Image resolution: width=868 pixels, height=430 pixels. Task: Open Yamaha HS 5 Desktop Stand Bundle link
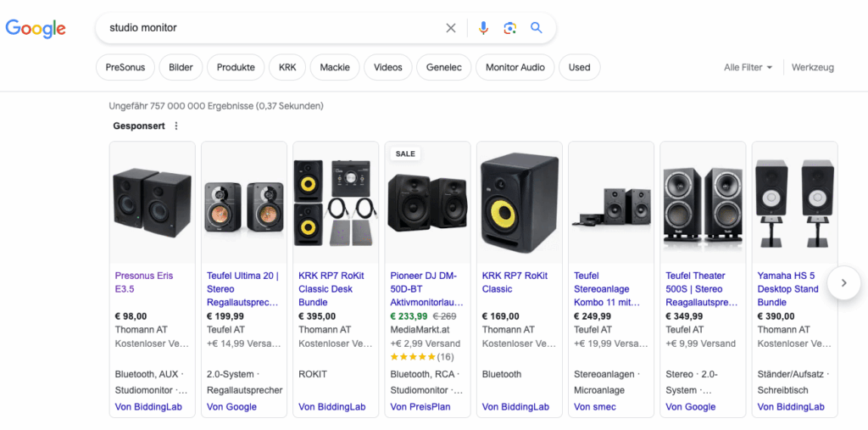787,288
